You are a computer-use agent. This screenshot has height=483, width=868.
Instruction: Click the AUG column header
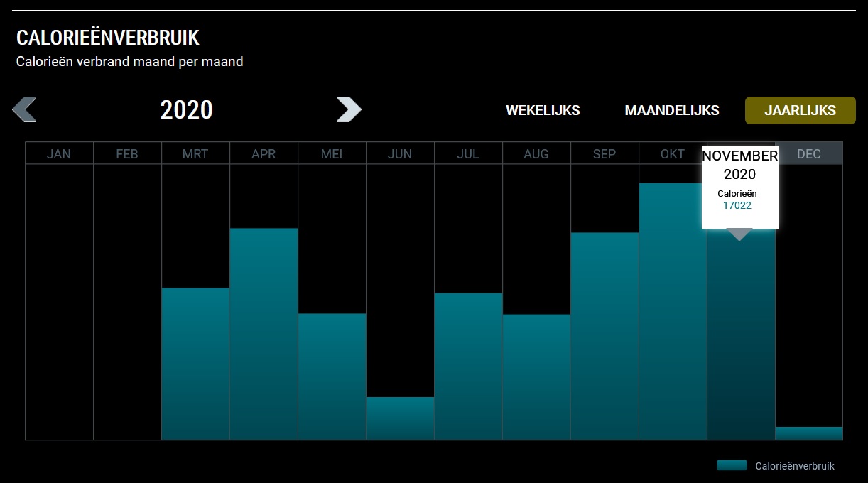point(536,153)
